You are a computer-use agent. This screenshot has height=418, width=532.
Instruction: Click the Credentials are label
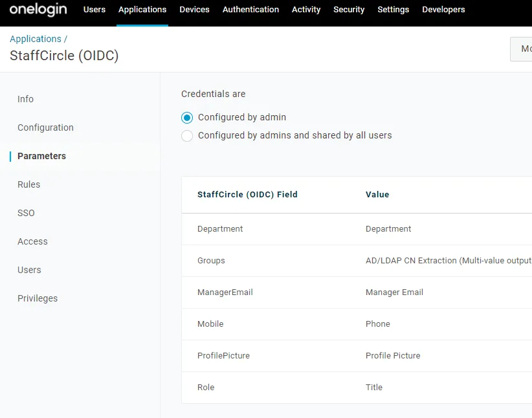coord(213,94)
